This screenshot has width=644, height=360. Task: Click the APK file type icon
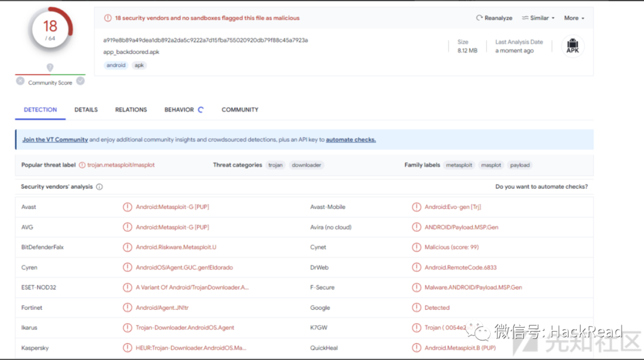(x=572, y=45)
